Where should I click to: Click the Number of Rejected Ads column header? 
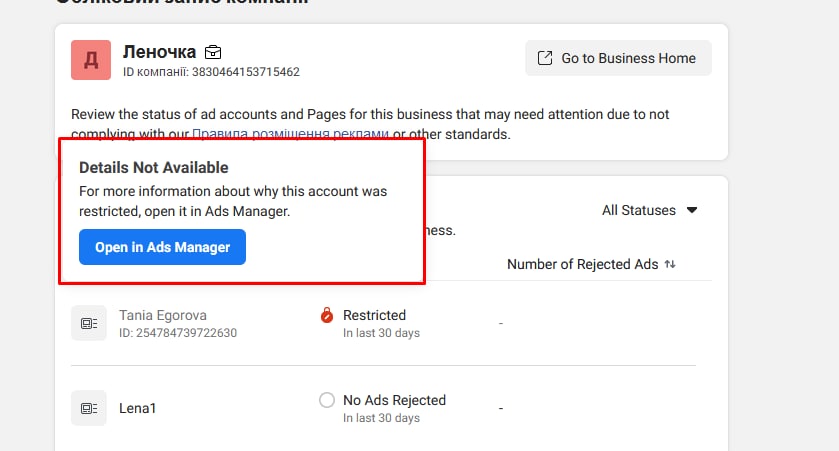(583, 264)
